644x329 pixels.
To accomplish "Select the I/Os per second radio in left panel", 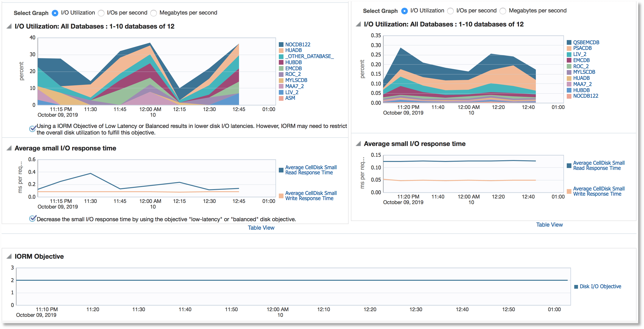I will [101, 13].
